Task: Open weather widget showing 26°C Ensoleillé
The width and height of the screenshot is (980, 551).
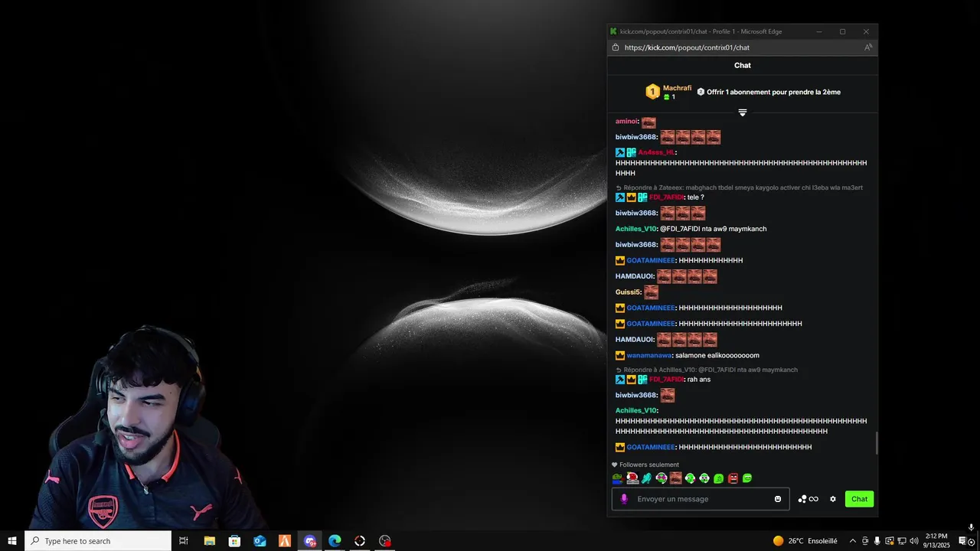Action: click(805, 541)
